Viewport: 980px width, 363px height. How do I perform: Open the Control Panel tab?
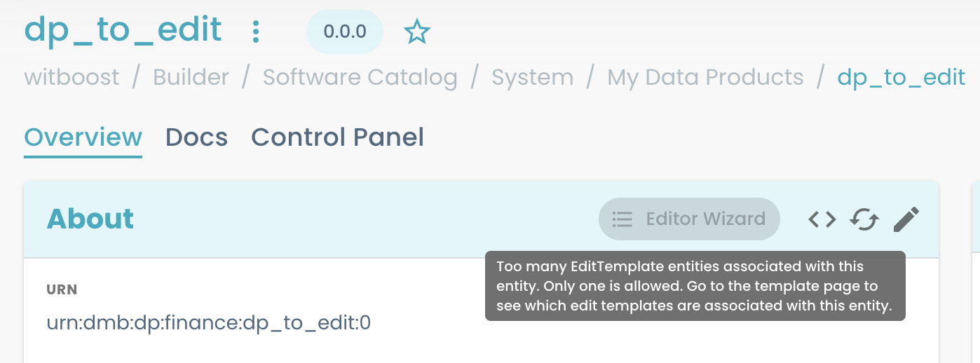click(337, 137)
